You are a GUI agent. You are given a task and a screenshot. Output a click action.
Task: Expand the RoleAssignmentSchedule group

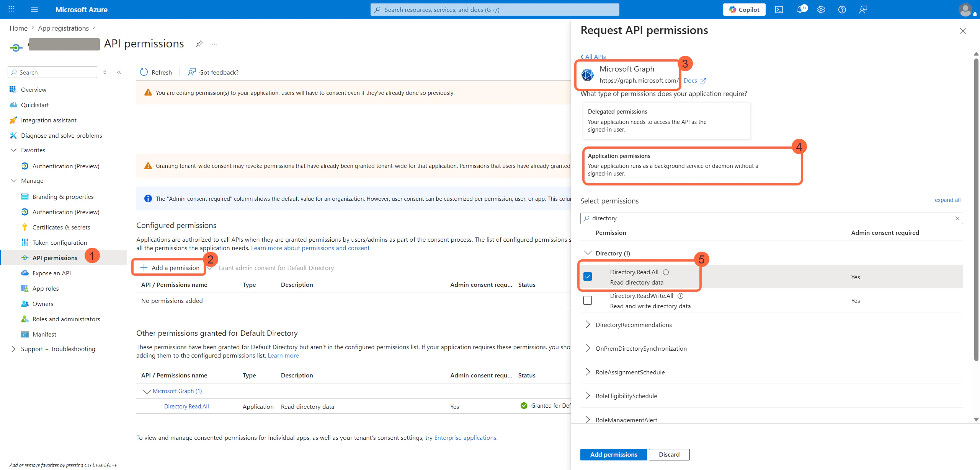tap(588, 372)
